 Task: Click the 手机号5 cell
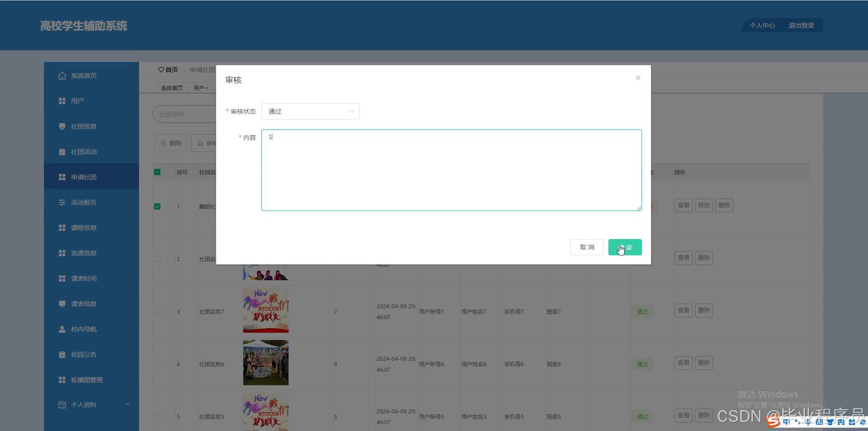(x=514, y=417)
